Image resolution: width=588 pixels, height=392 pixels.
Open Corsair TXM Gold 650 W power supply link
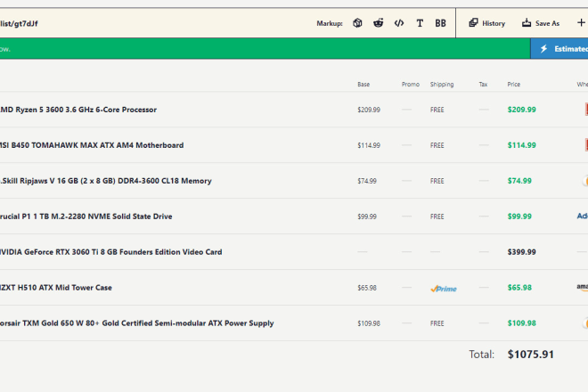click(x=136, y=323)
